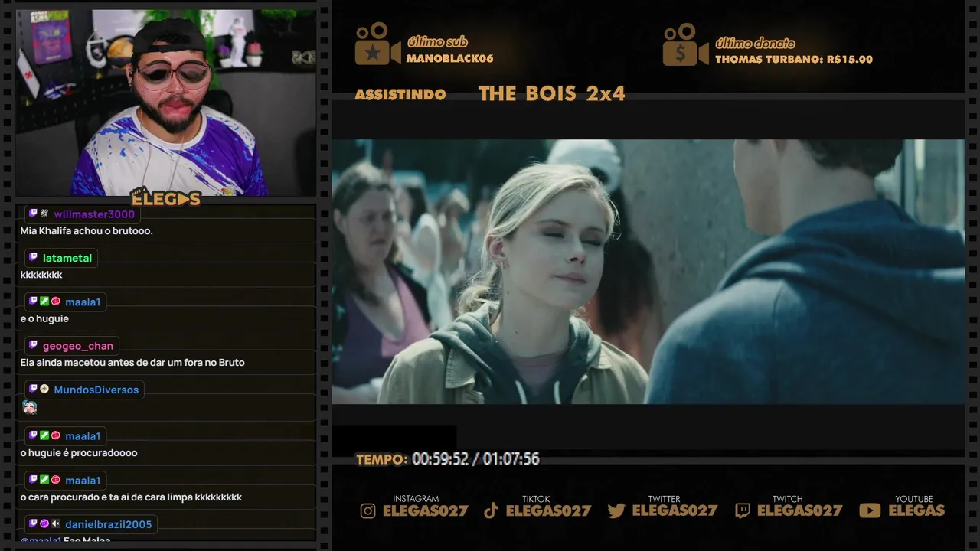Click the 'e o huguie' message

coord(44,319)
